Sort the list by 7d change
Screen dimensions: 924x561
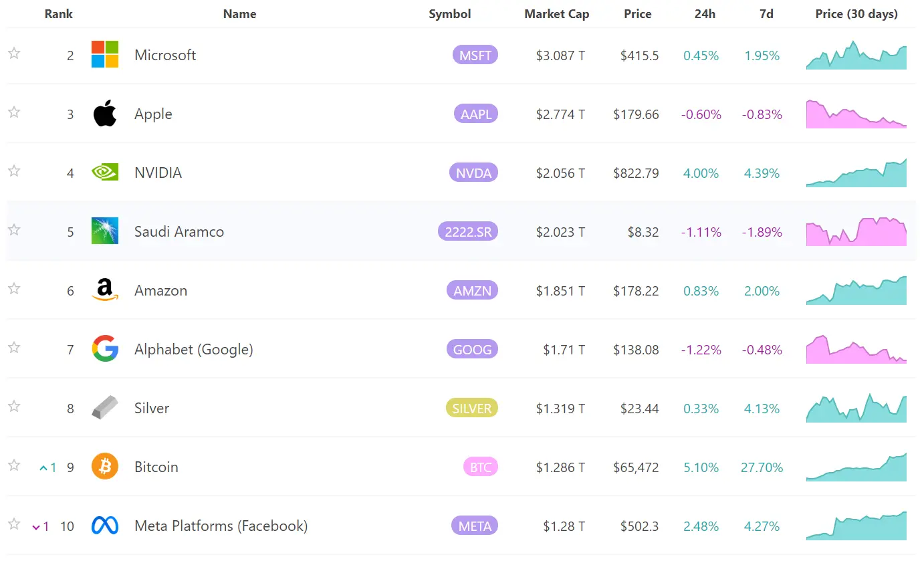pos(766,13)
